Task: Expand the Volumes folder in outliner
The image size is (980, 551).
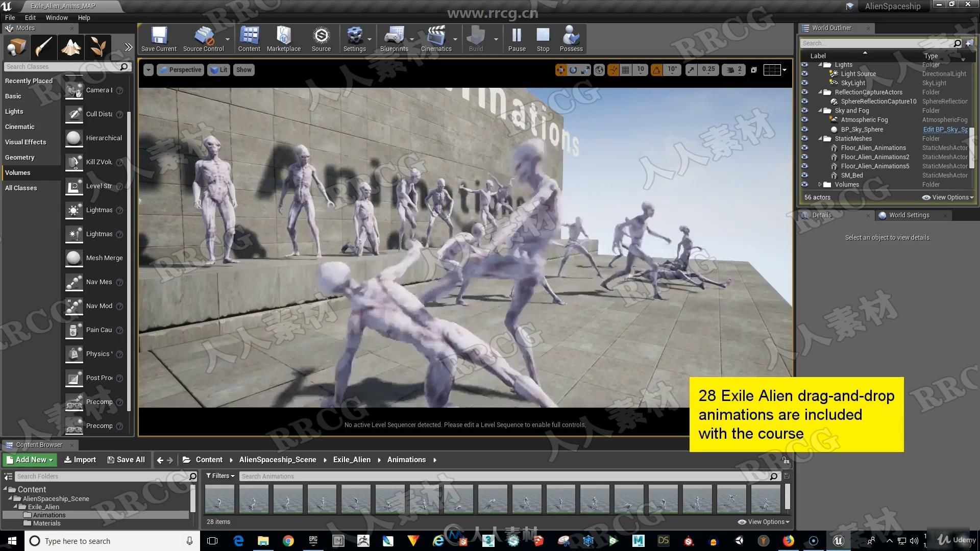Action: (820, 185)
